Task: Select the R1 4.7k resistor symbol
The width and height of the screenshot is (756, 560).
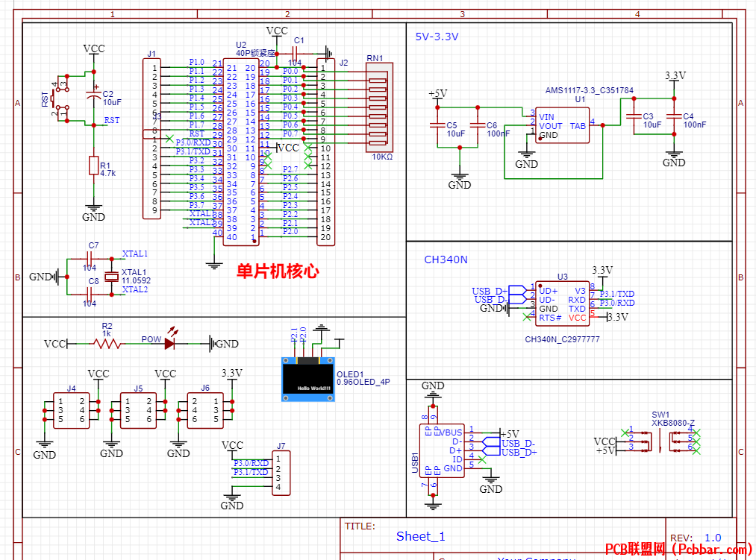Action: 93,166
